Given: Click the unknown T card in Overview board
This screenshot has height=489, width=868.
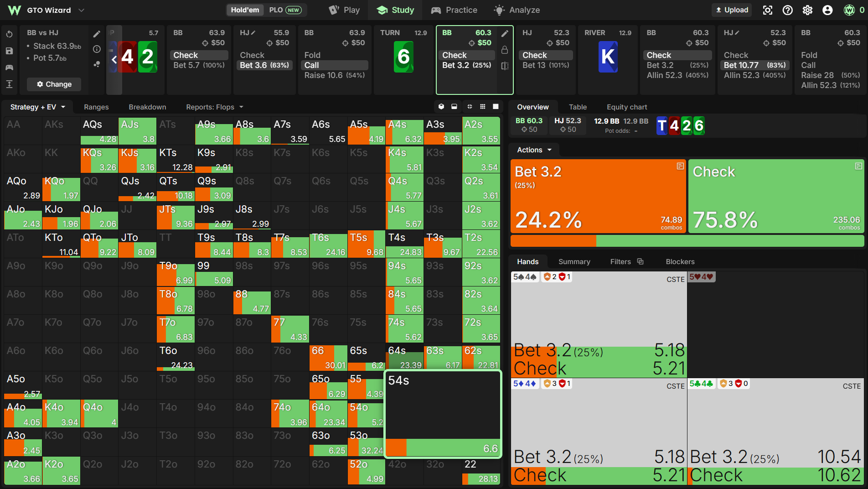Looking at the screenshot, I should (662, 125).
